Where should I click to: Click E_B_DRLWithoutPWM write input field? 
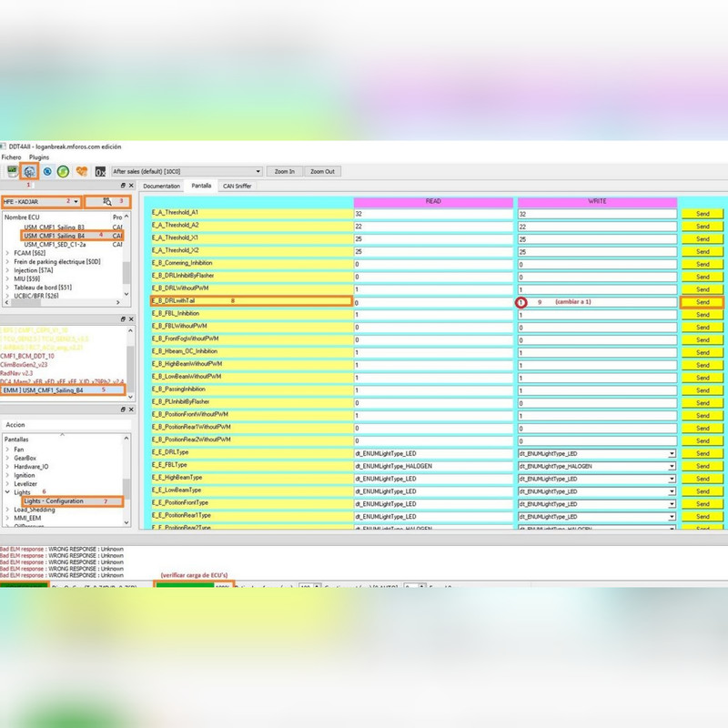[x=597, y=289]
